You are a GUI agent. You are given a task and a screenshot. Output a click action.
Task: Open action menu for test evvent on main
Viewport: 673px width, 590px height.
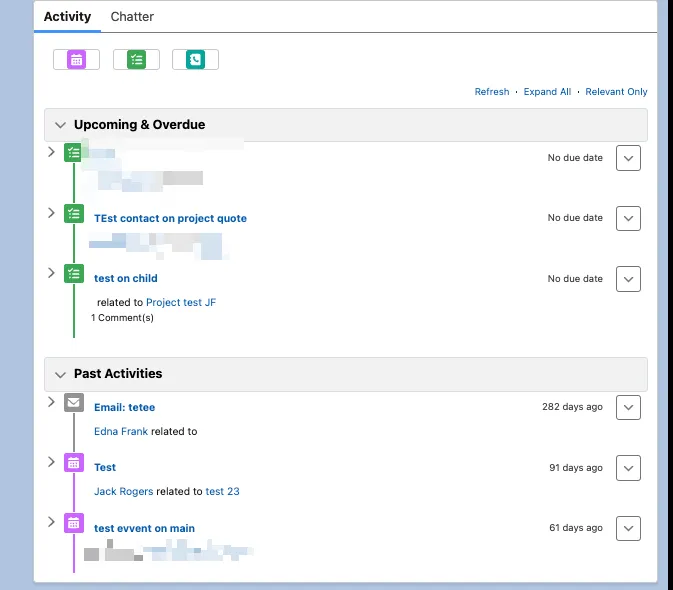point(628,528)
